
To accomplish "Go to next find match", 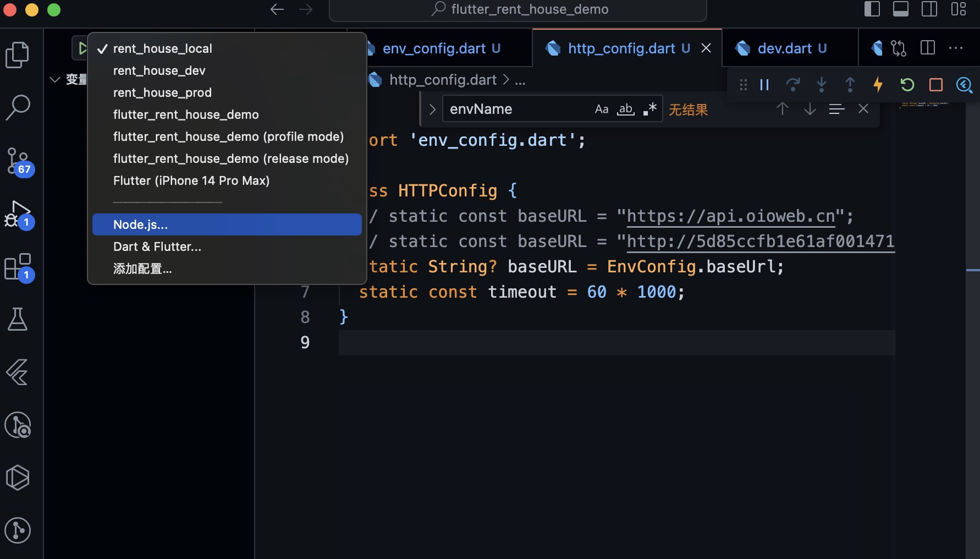I will tap(810, 109).
